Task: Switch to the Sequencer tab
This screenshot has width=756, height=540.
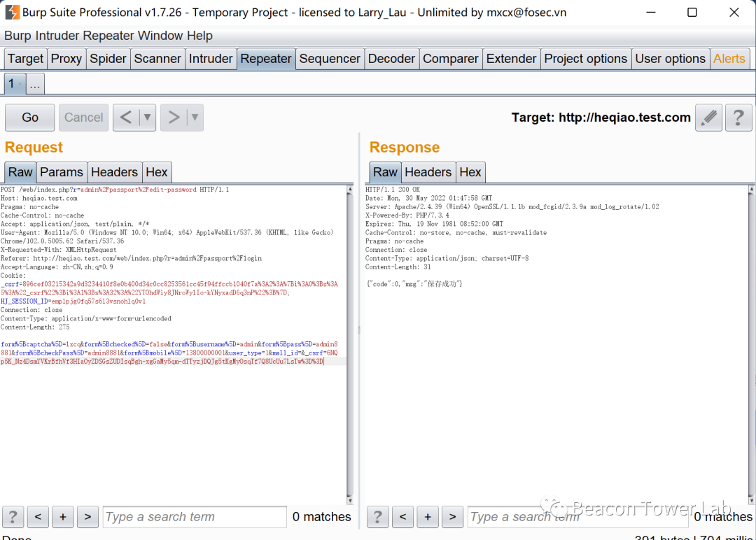Action: (x=330, y=59)
